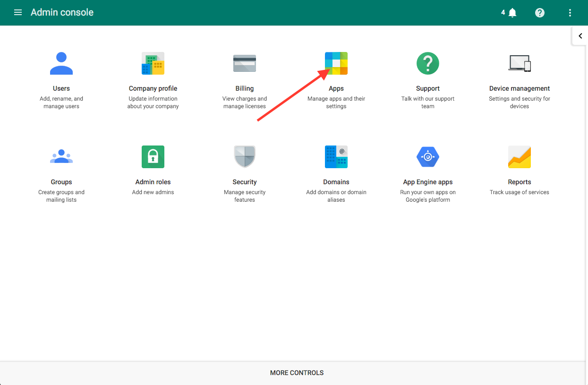
Task: Click the Billing label
Action: click(x=245, y=88)
